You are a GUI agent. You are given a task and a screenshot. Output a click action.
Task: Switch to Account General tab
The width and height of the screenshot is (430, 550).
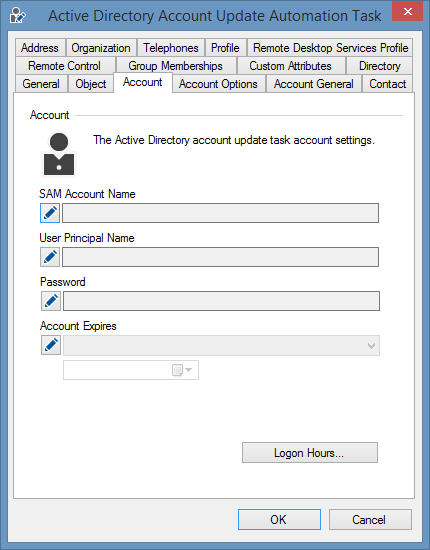[314, 84]
